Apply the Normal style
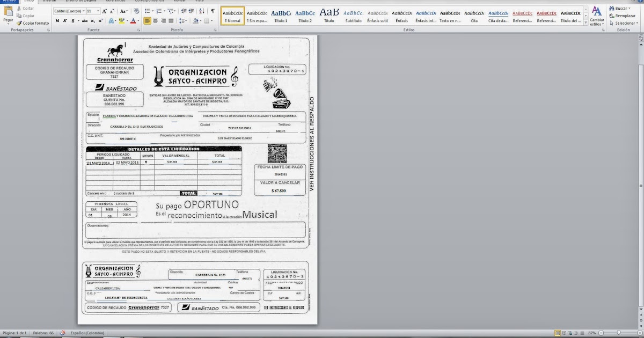This screenshot has height=338, width=644. coord(232,16)
